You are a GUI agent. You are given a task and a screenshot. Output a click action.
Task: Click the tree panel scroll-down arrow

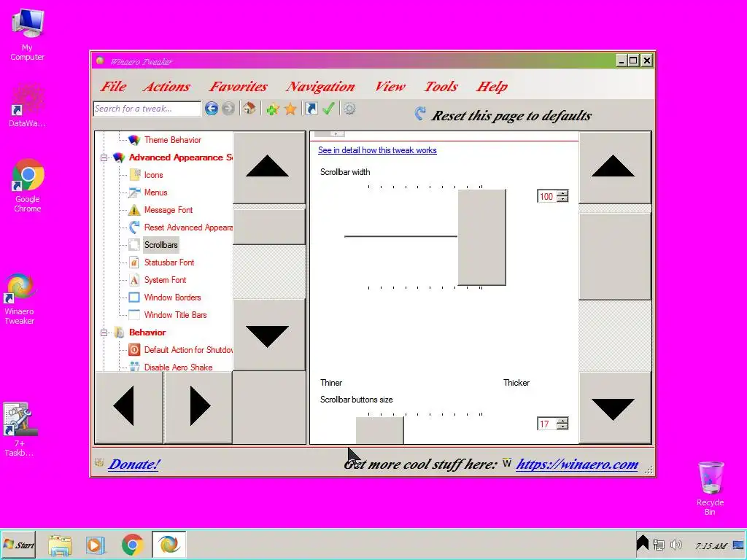pyautogui.click(x=269, y=335)
